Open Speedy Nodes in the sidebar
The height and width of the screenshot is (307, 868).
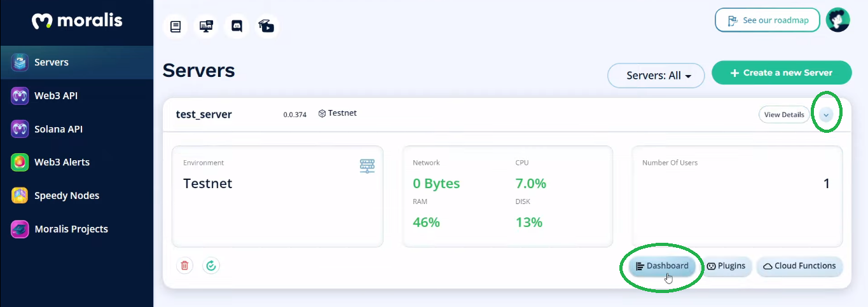tap(76, 196)
